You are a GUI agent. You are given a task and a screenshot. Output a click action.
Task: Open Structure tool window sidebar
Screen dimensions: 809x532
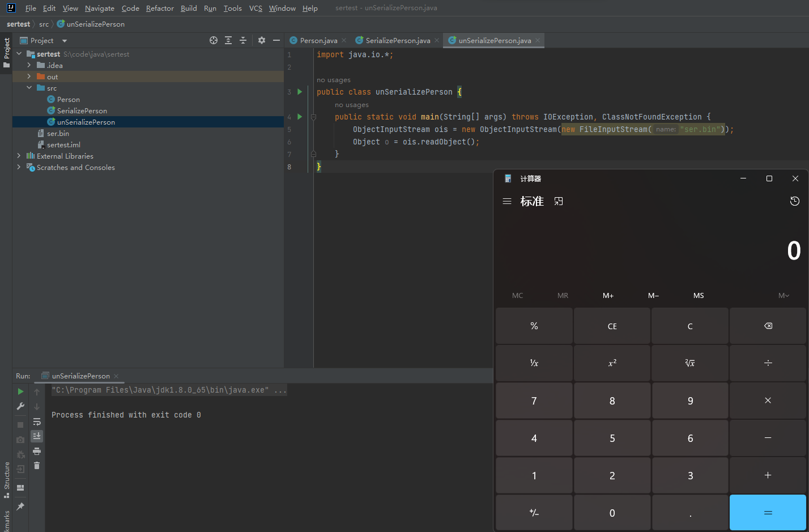click(6, 479)
